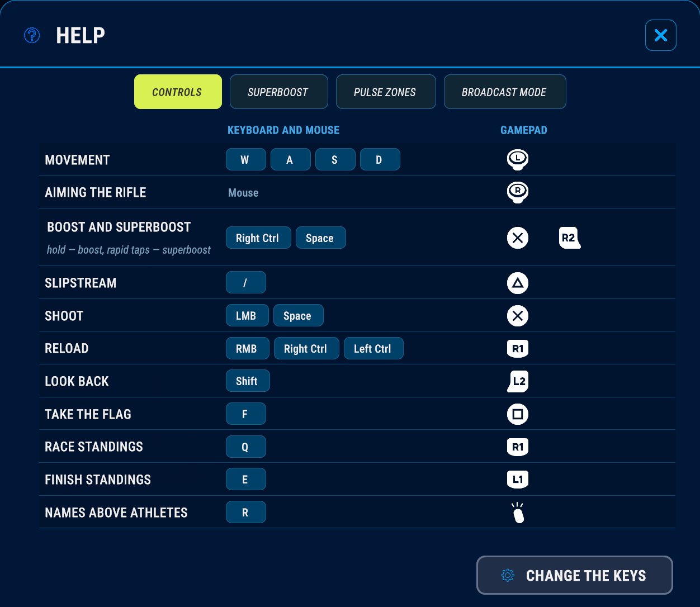This screenshot has height=607, width=700.
Task: Click the Movement row label
Action: click(x=77, y=160)
